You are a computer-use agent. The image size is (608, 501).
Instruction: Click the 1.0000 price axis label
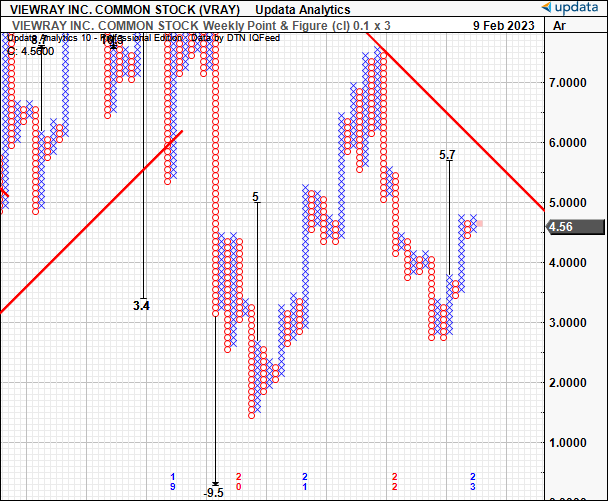point(567,443)
